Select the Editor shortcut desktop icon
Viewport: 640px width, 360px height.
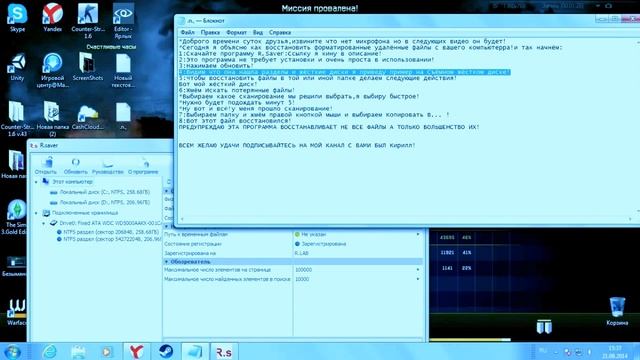tap(123, 20)
